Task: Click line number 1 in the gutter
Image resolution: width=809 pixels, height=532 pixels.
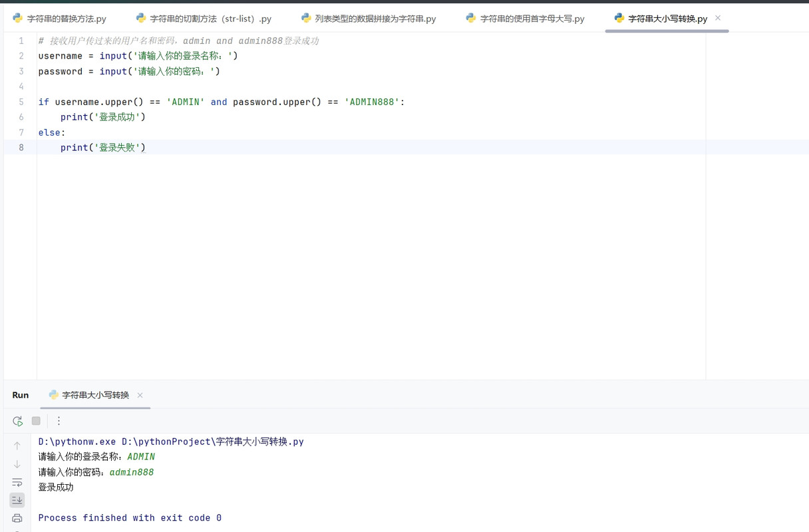Action: (21, 41)
